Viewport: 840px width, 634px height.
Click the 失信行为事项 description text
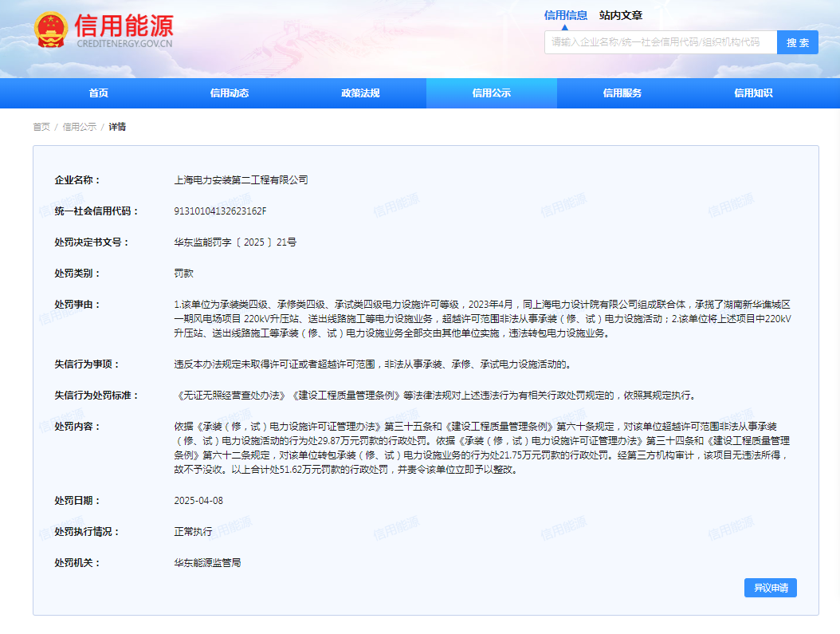point(374,364)
